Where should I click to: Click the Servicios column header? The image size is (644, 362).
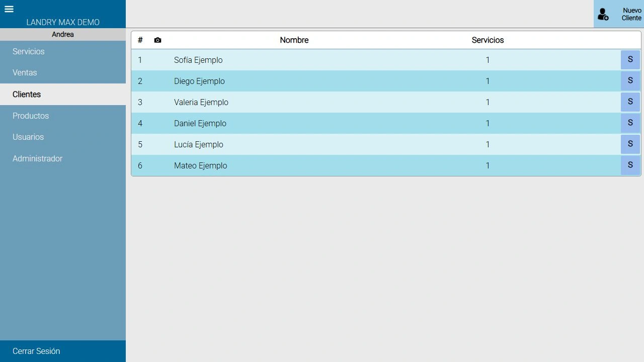(488, 40)
